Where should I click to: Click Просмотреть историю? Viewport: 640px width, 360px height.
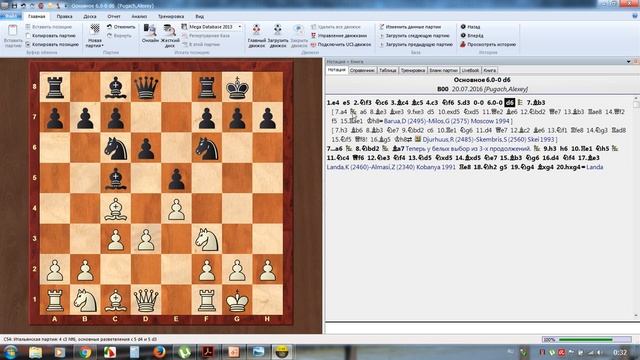click(488, 44)
